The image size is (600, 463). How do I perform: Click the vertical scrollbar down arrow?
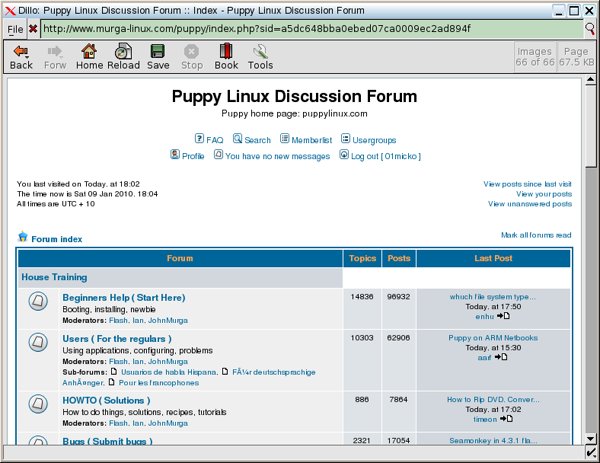(x=590, y=439)
